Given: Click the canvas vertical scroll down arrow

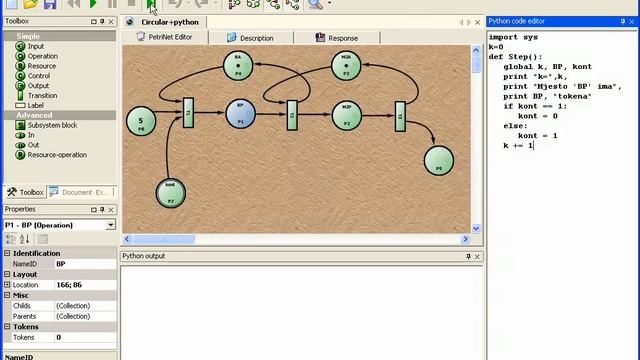Looking at the screenshot, I should coord(476,228).
